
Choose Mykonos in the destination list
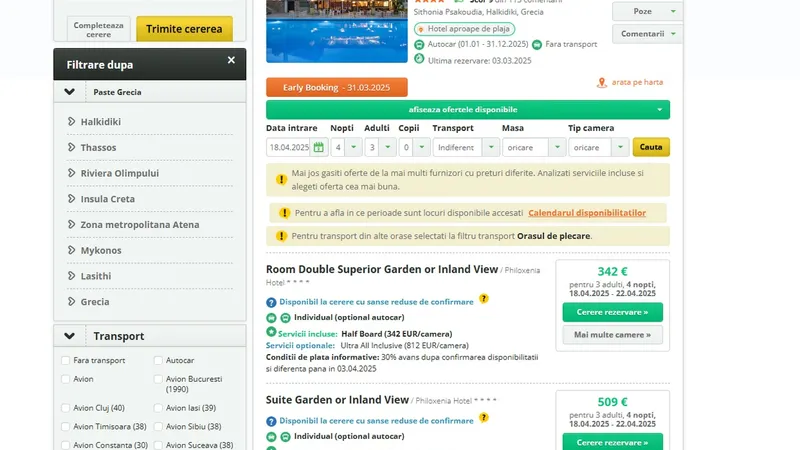pos(101,251)
